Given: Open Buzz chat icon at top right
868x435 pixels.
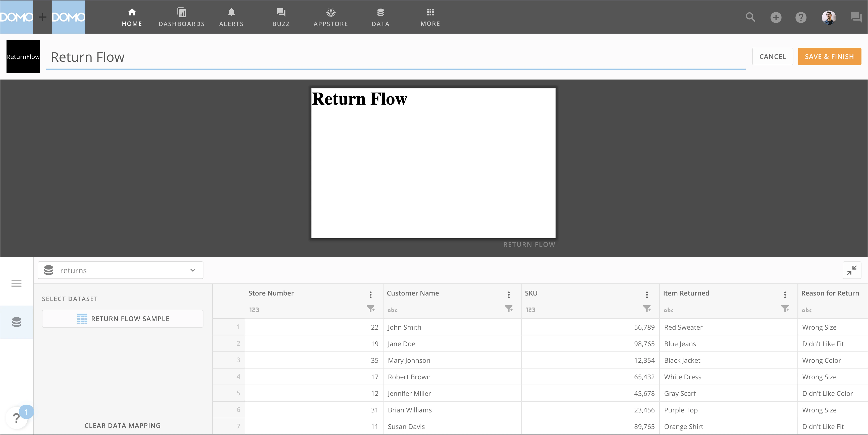Looking at the screenshot, I should (856, 17).
